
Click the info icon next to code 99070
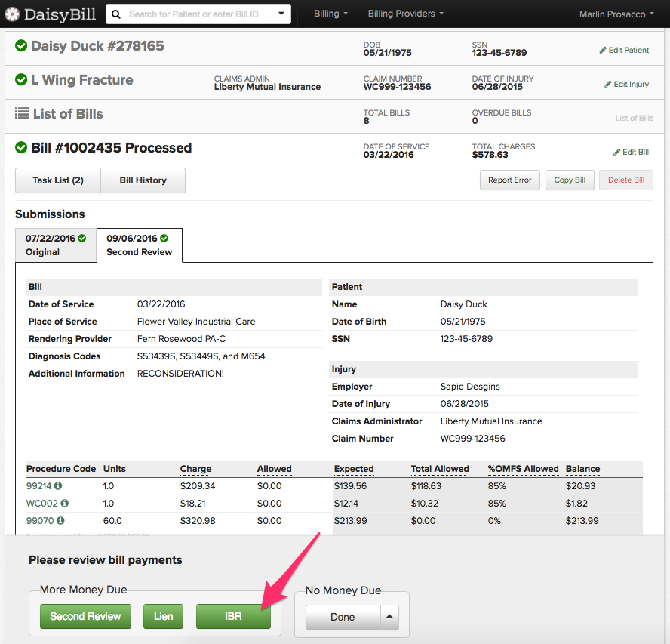coord(60,520)
